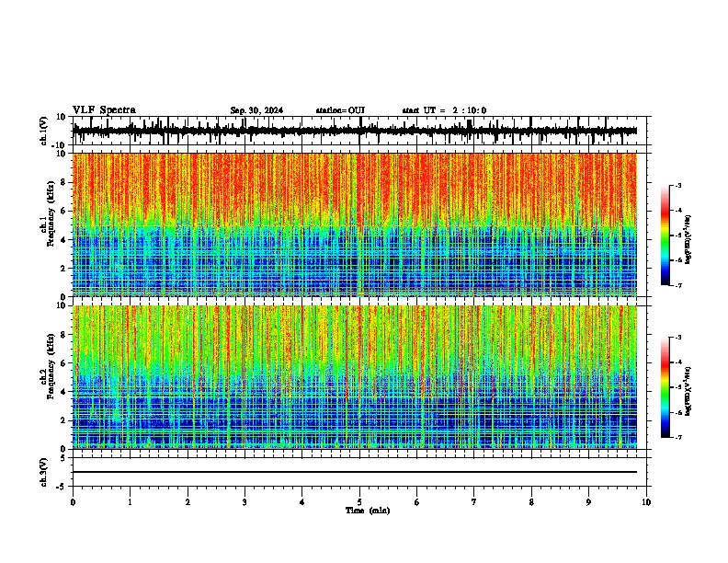Viewport: 728px width, 563px height.
Task: Click the 'station=OUI' label
Action: pos(340,110)
